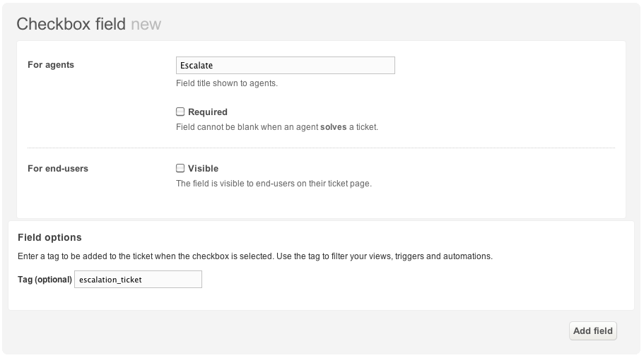Click the Field options heading
Viewport: 644px width, 358px height.
(49, 237)
